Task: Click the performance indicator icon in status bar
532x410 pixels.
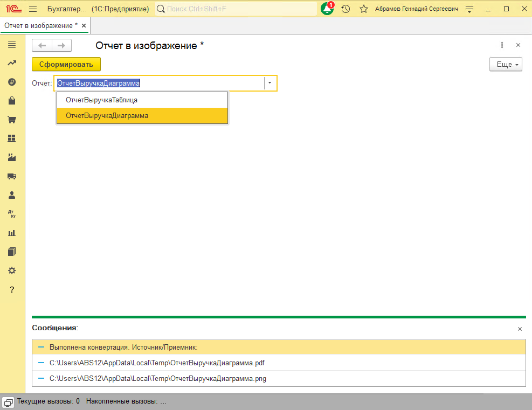Action: click(8, 402)
